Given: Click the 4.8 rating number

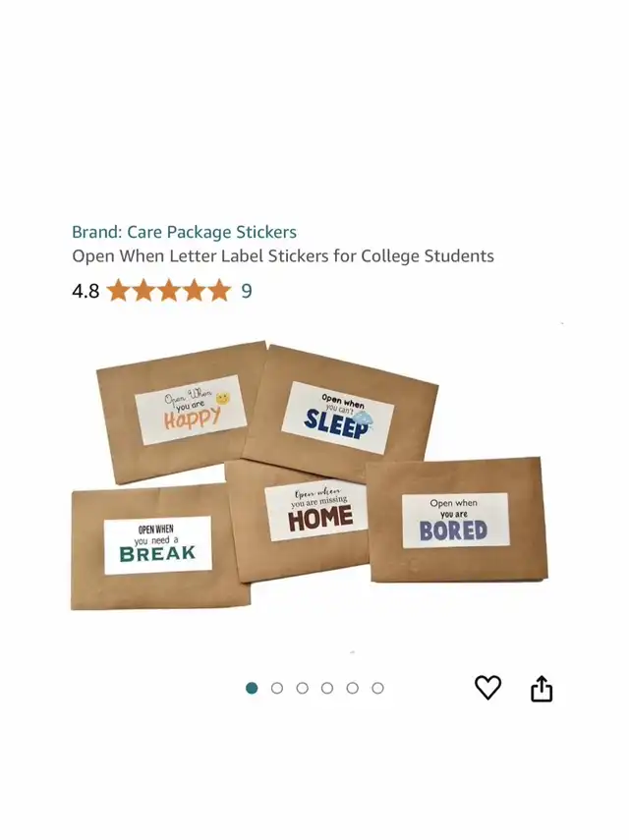Looking at the screenshot, I should point(86,292).
